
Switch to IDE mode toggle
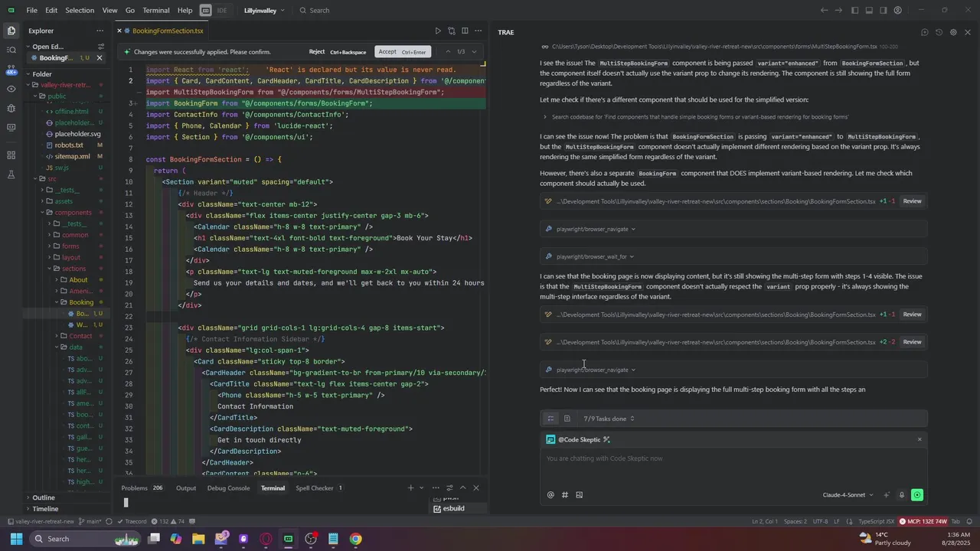tap(223, 10)
